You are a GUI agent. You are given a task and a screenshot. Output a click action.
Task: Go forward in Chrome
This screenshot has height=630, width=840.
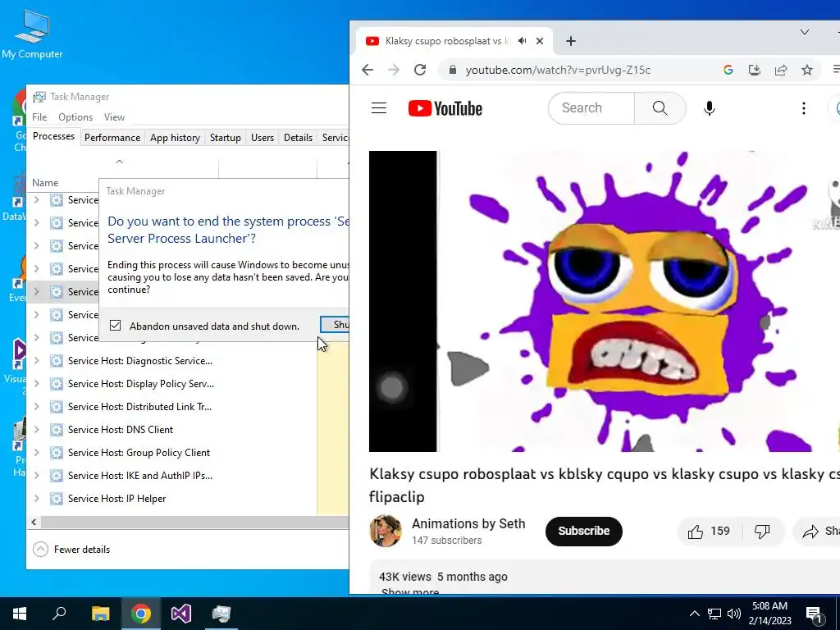[x=394, y=70]
